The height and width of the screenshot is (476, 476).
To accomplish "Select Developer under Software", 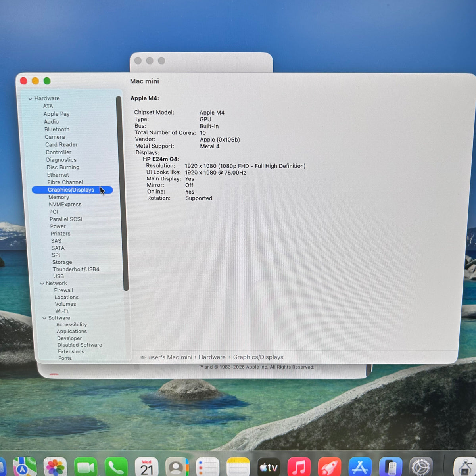I will click(x=69, y=338).
